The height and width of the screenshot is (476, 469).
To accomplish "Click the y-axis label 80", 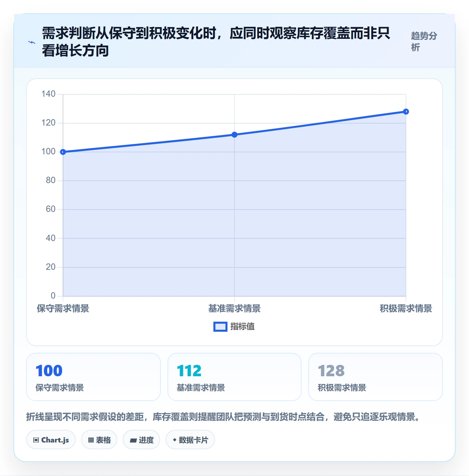I will pyautogui.click(x=51, y=180).
